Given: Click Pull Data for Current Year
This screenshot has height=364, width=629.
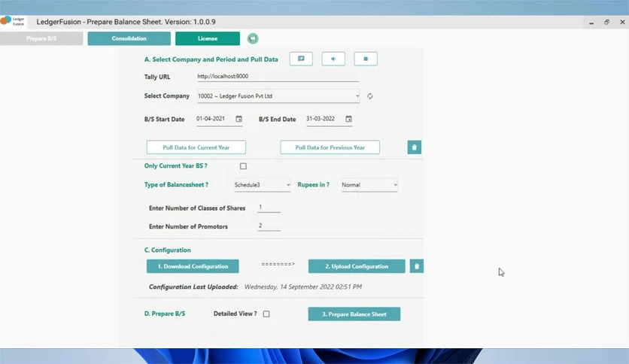Looking at the screenshot, I should click(196, 147).
